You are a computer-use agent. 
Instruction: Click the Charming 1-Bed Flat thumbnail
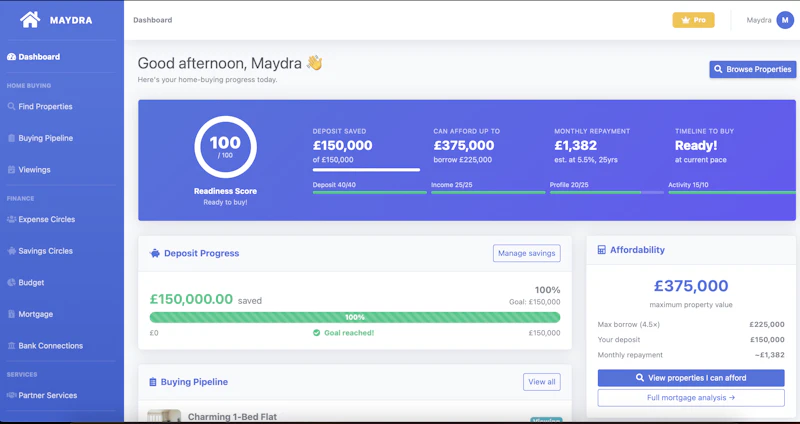pyautogui.click(x=164, y=415)
